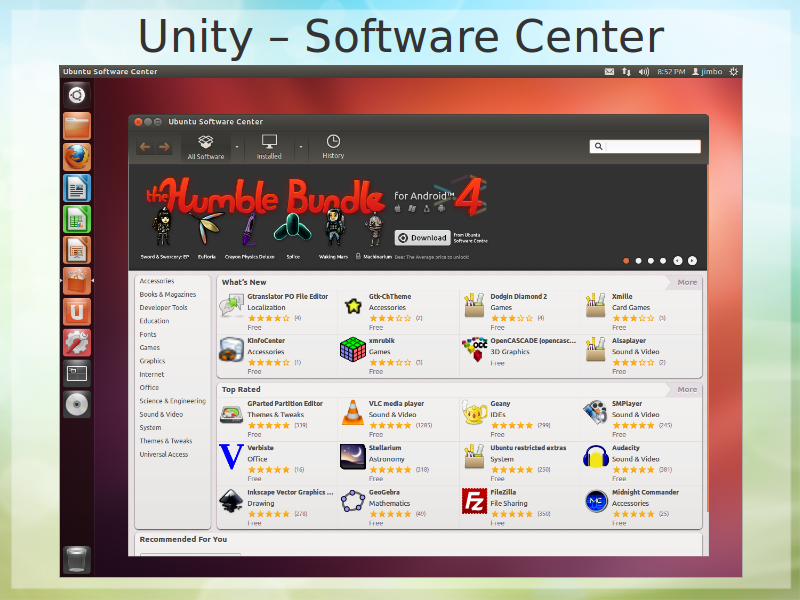Open the Gtk-ChTheme entry
800x600 pixels.
click(x=398, y=313)
